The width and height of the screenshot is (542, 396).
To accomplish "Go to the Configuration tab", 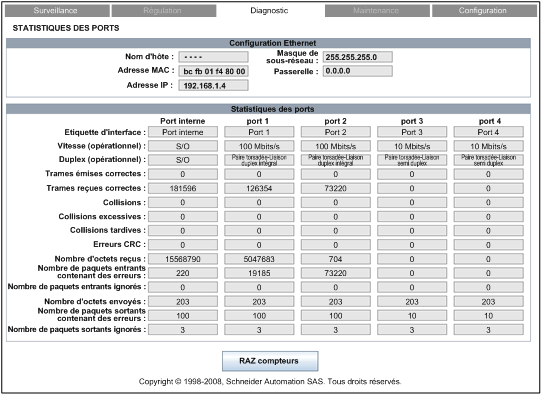I will (x=484, y=10).
